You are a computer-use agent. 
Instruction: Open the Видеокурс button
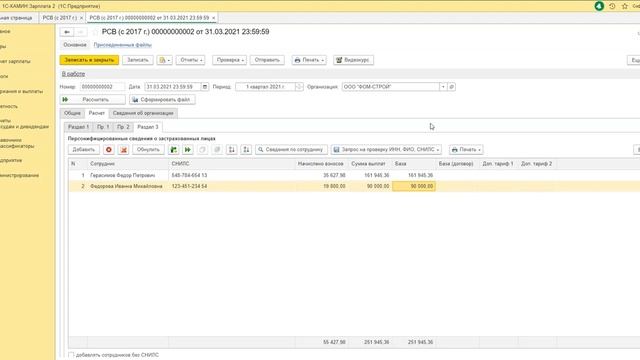[x=353, y=60]
